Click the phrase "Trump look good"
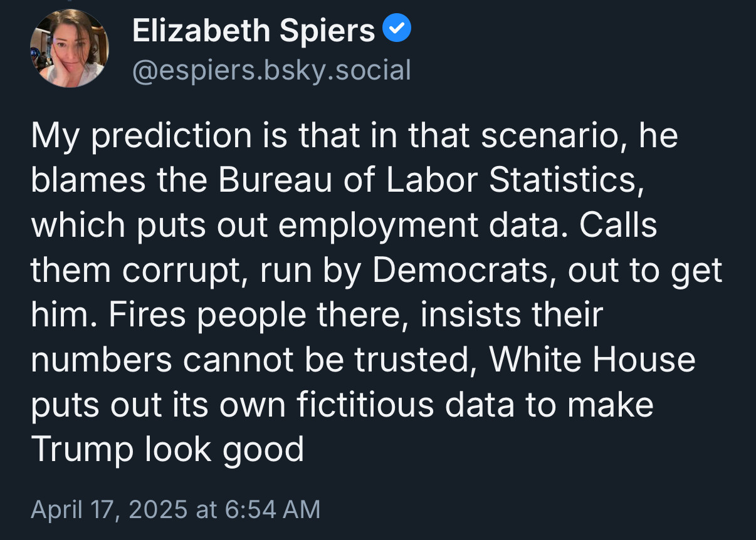Image resolution: width=756 pixels, height=540 pixels. [167, 450]
